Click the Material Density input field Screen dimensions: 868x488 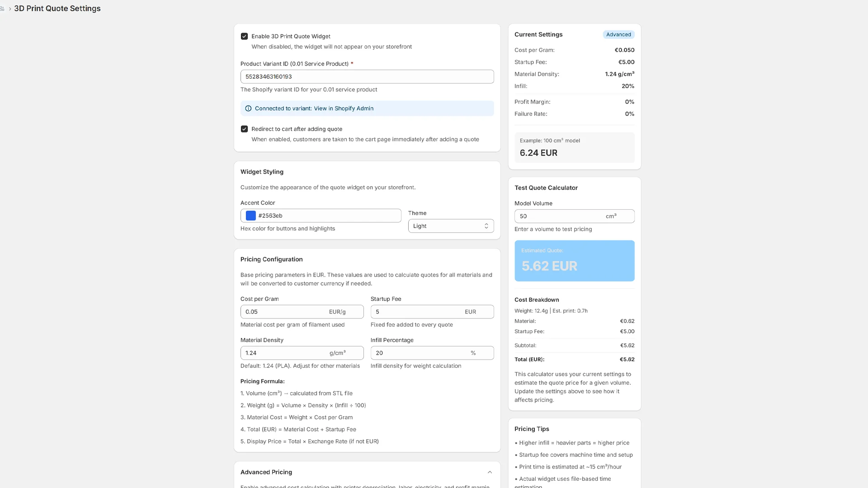302,353
